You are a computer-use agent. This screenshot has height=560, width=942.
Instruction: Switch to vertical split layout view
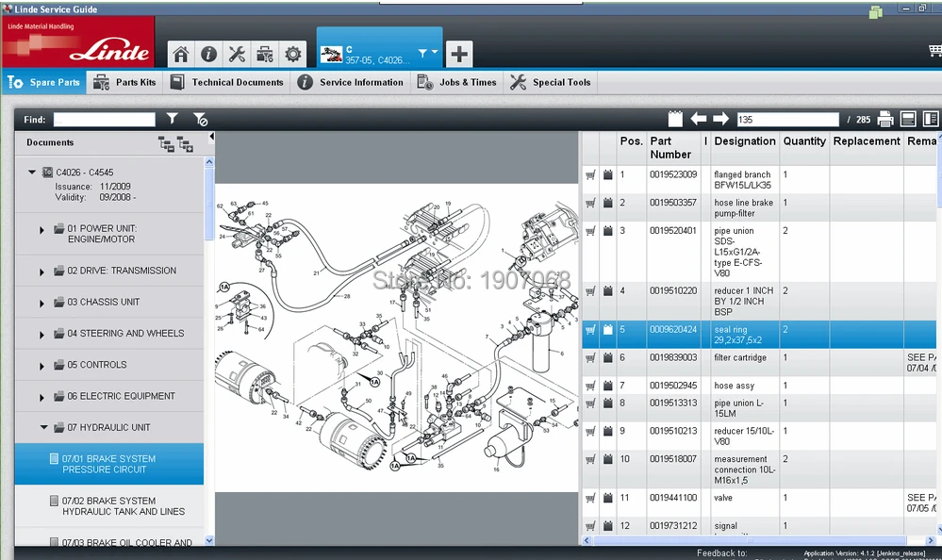click(931, 119)
